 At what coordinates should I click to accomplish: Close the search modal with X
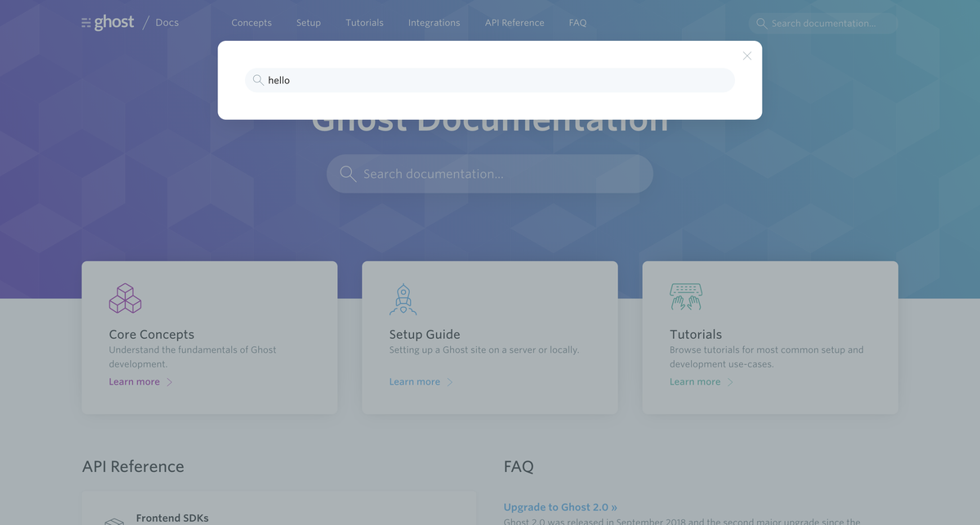(746, 56)
